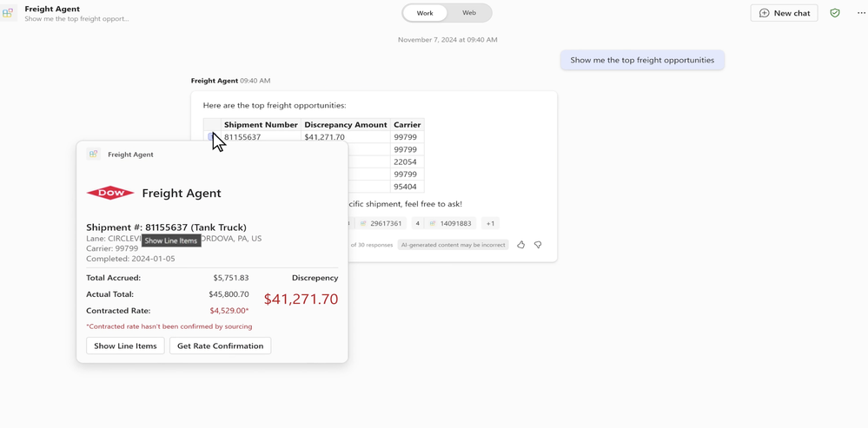Open the more options ellipsis menu
Screen dimensions: 868x428
861,13
